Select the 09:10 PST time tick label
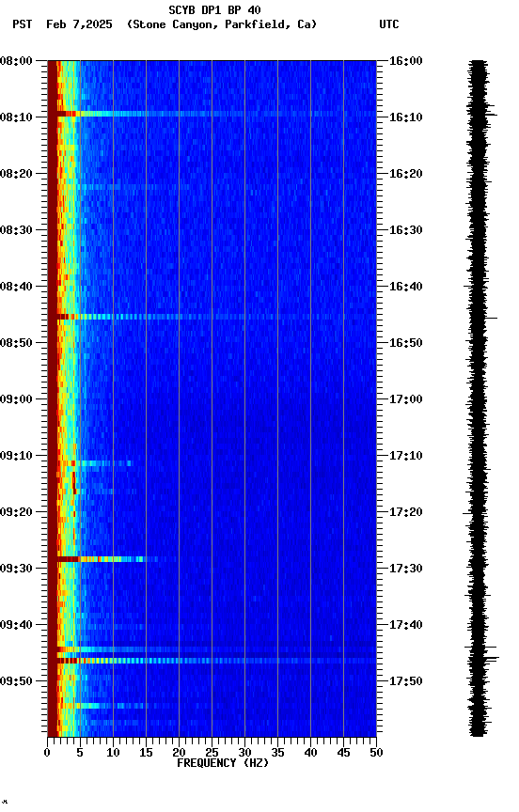519x812 pixels. 16,456
